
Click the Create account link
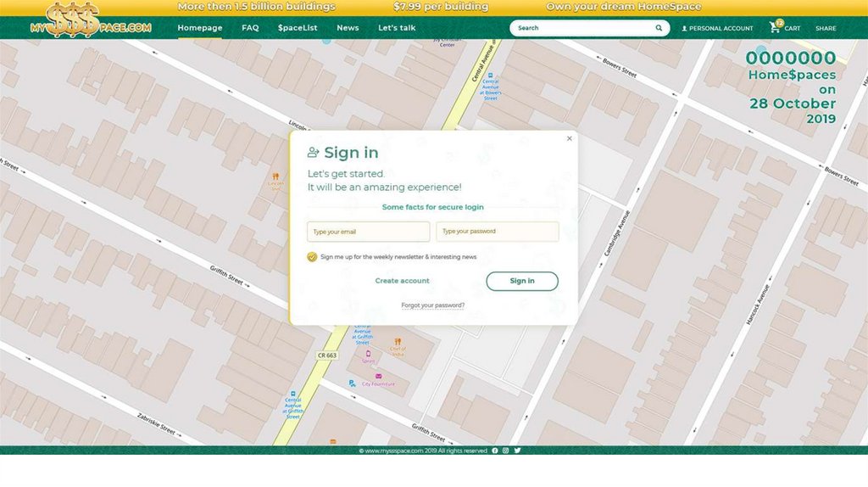pos(402,281)
